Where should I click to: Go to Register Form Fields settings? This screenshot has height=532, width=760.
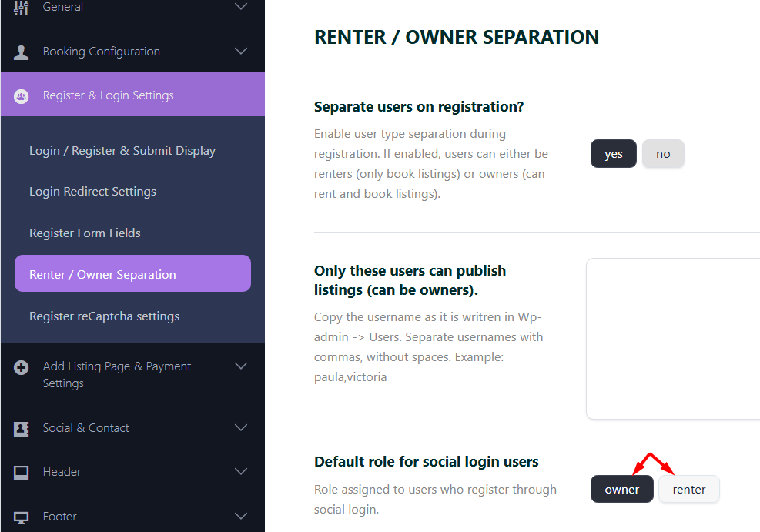pyautogui.click(x=85, y=233)
